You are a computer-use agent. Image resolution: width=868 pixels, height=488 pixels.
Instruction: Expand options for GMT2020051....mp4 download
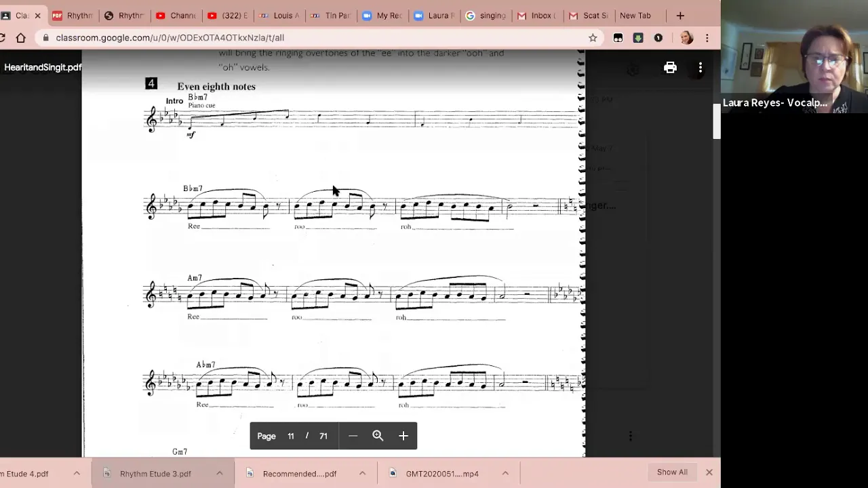(x=505, y=473)
